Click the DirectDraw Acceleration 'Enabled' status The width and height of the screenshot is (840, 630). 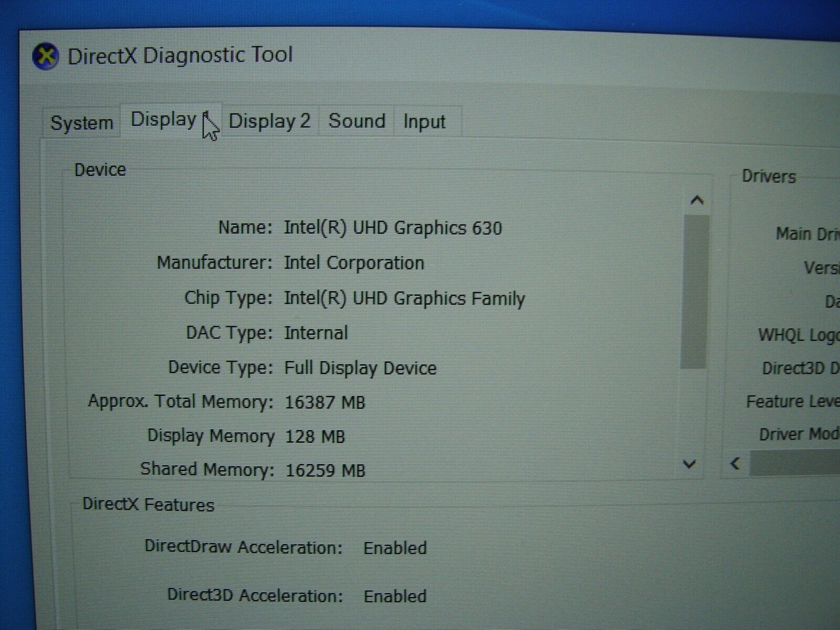(x=395, y=548)
